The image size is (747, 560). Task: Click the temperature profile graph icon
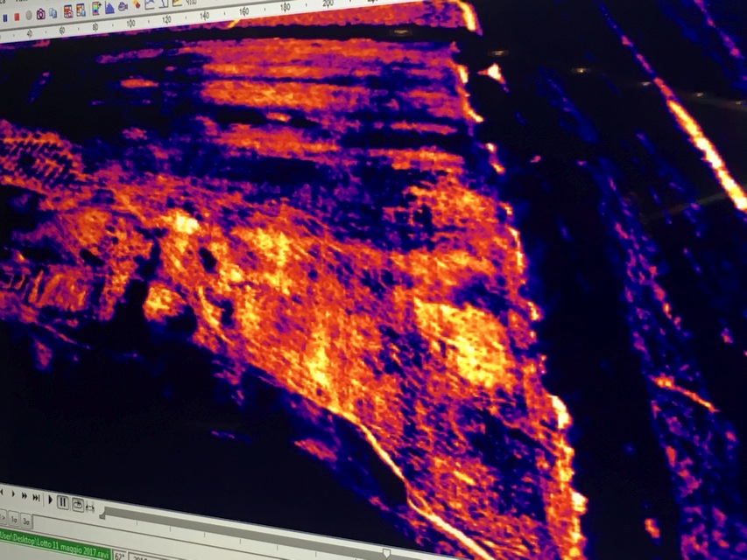164,3
